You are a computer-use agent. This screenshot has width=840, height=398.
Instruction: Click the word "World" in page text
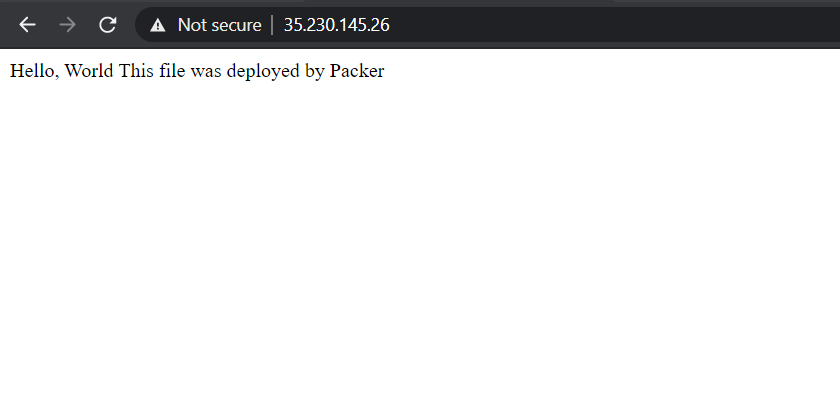pos(89,71)
